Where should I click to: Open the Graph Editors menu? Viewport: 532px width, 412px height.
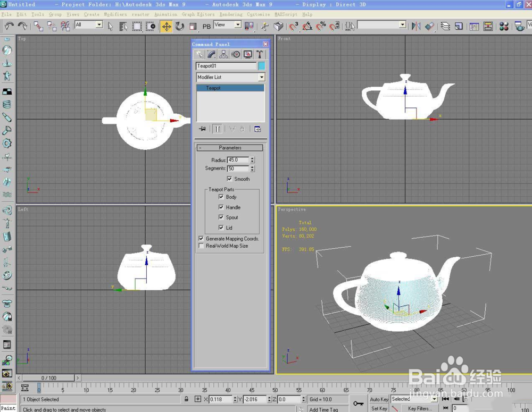point(198,14)
